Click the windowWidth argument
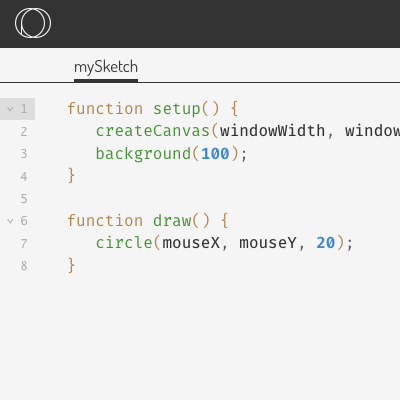400x400 pixels. point(273,131)
